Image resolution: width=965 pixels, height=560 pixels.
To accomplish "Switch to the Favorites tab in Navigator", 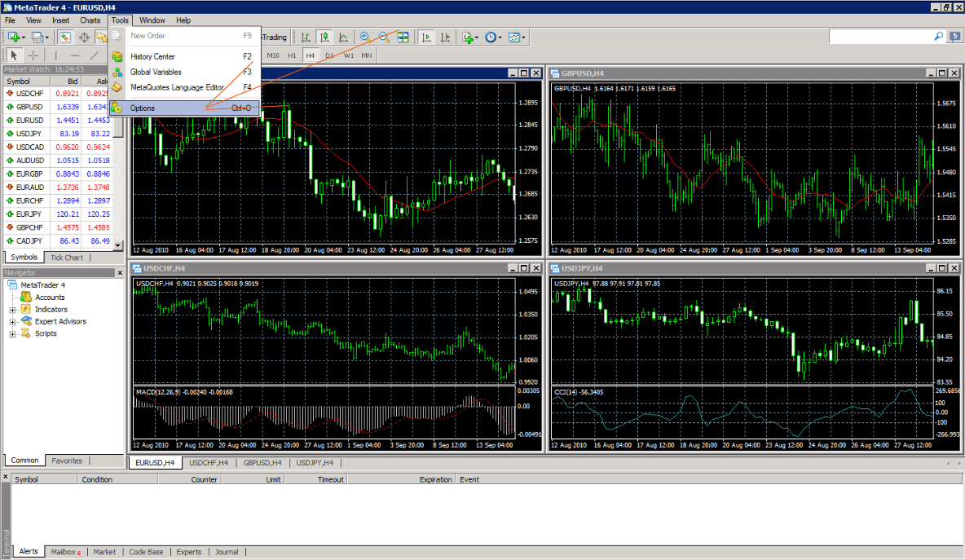I will (67, 461).
